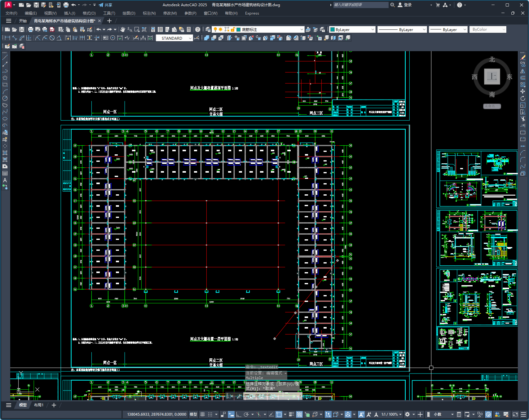The height and width of the screenshot is (420, 529).
Task: Select the Angular dimension tool
Action: point(59,38)
